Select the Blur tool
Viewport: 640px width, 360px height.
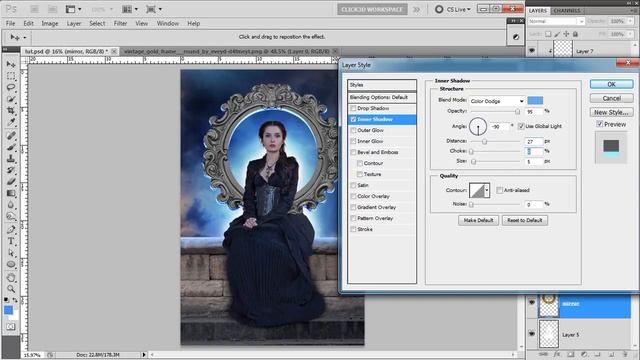11,204
